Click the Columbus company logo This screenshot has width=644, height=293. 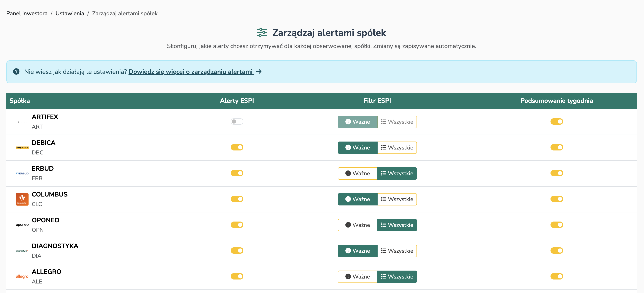pyautogui.click(x=22, y=199)
